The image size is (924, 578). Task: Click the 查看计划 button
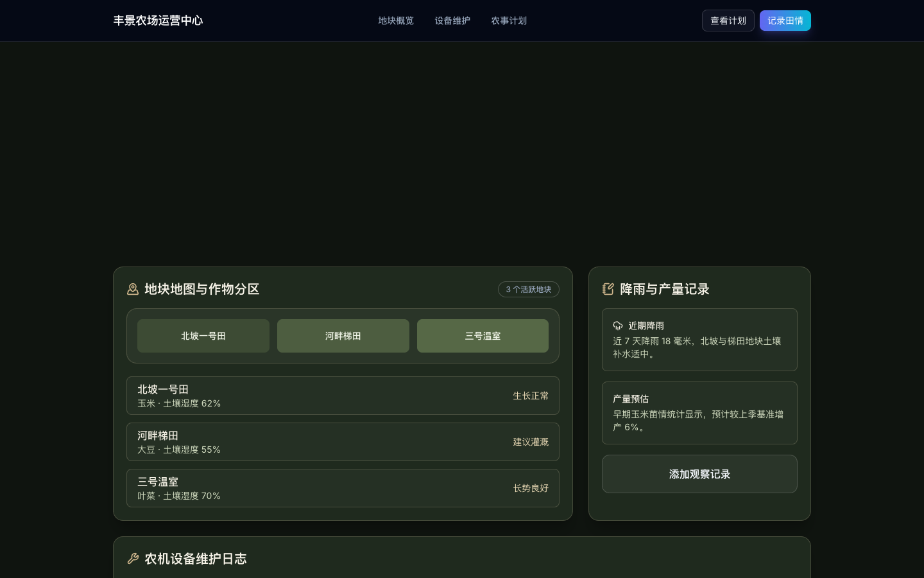(728, 21)
